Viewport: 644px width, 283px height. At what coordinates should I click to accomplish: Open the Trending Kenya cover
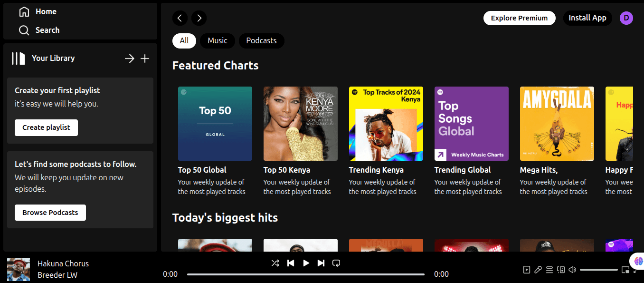(x=386, y=124)
